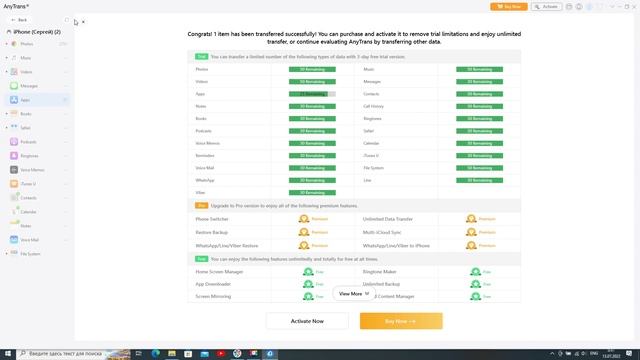Image resolution: width=640 pixels, height=360 pixels.
Task: Click the 'Unlimited Backup' feature label
Action: click(381, 284)
